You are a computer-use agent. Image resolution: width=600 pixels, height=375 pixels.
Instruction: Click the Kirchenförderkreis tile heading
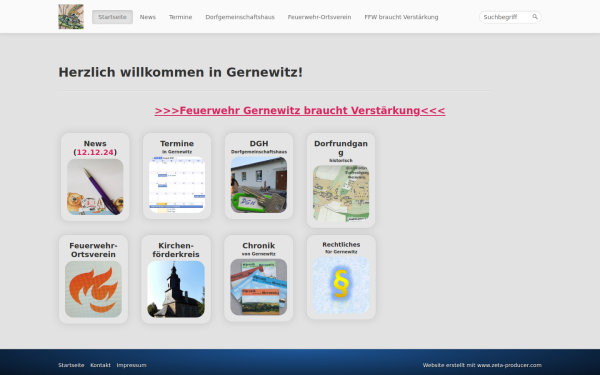pyautogui.click(x=176, y=250)
